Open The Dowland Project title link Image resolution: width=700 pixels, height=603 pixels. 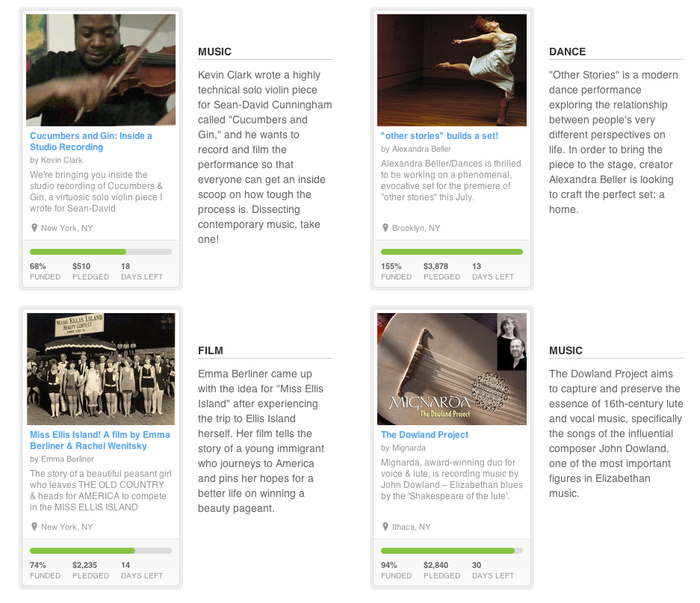(x=424, y=435)
